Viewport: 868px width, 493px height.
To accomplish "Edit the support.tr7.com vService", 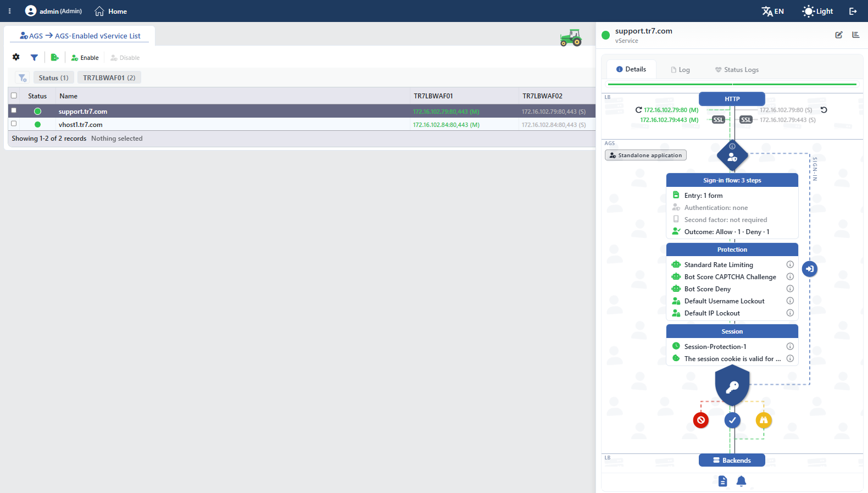I will coord(839,35).
